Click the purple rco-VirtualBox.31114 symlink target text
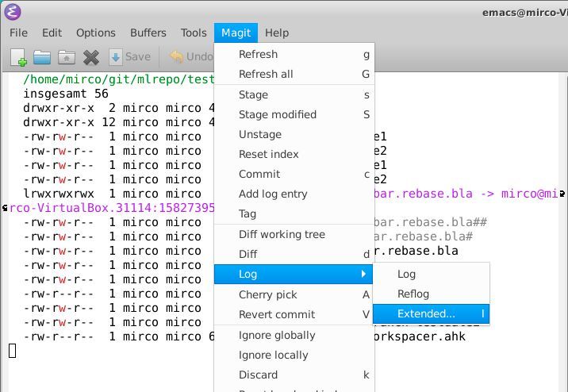The image size is (568, 392). [x=112, y=208]
